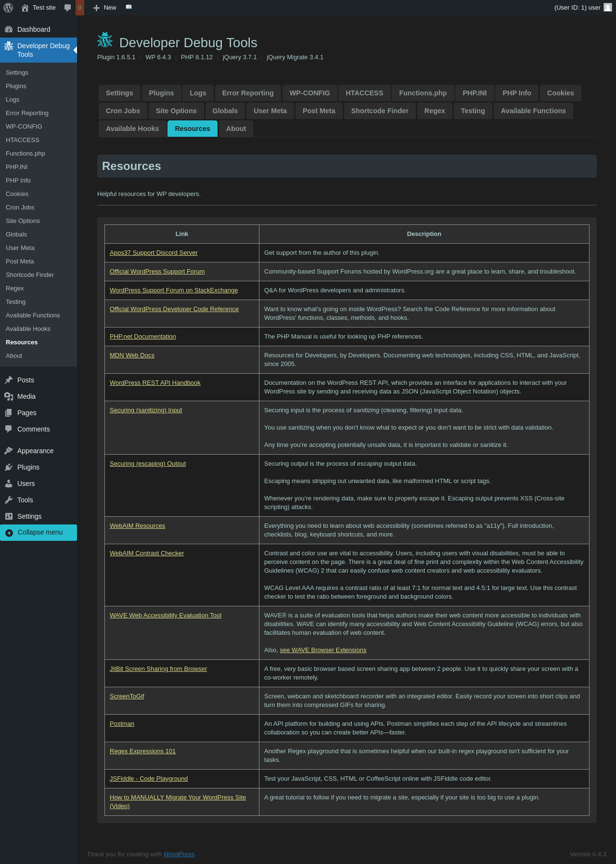
Task: Select the active Resources tab
Action: coord(192,129)
